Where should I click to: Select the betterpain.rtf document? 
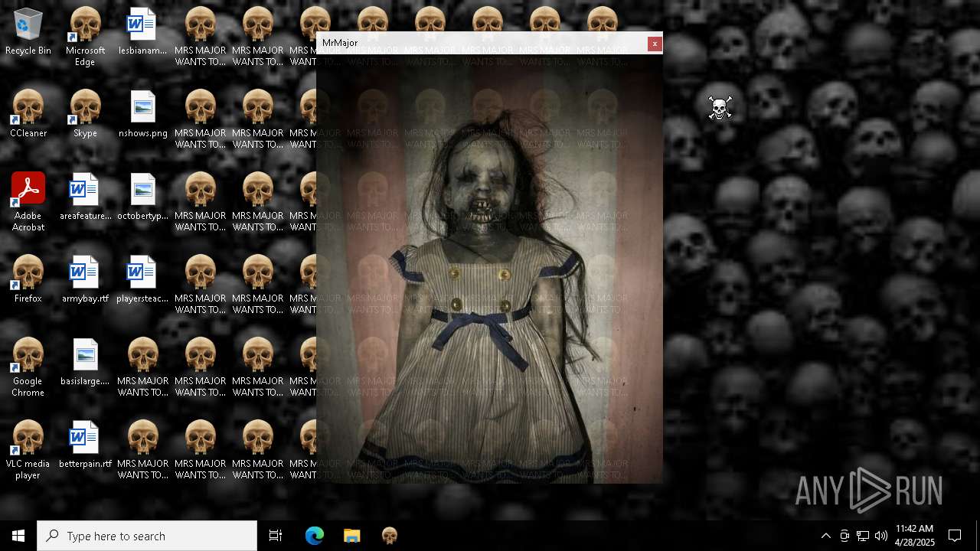pos(85,445)
